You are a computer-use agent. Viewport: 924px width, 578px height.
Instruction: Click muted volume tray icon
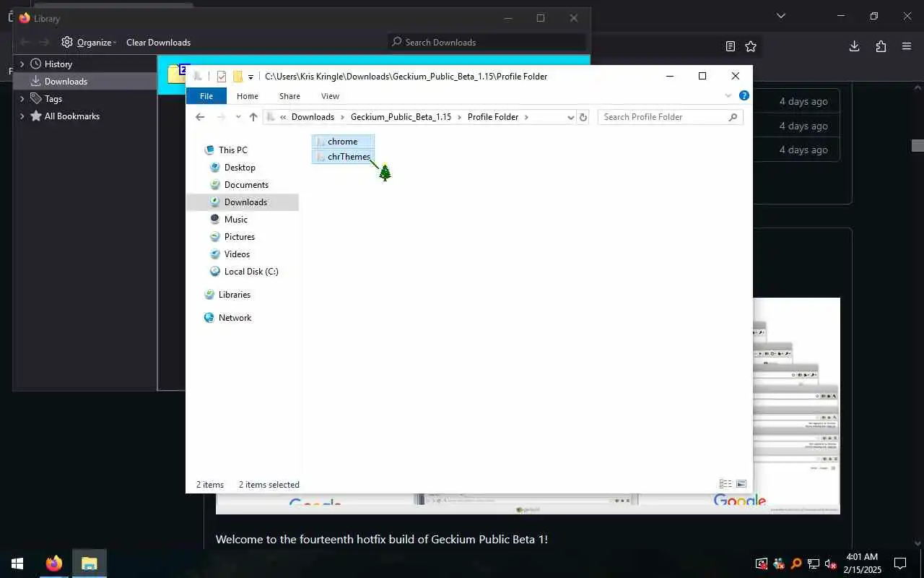tap(830, 564)
